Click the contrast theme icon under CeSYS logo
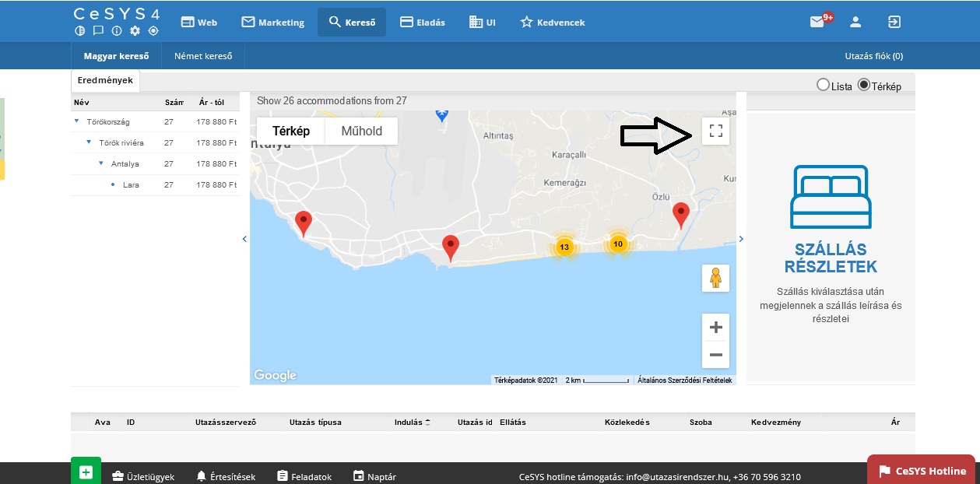The width and height of the screenshot is (980, 484). (79, 31)
